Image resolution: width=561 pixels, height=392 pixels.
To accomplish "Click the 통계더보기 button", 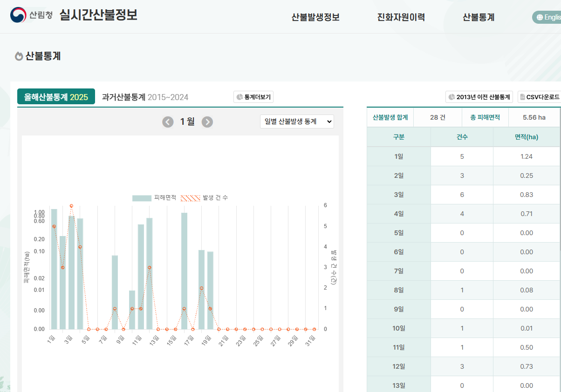I will tap(253, 97).
